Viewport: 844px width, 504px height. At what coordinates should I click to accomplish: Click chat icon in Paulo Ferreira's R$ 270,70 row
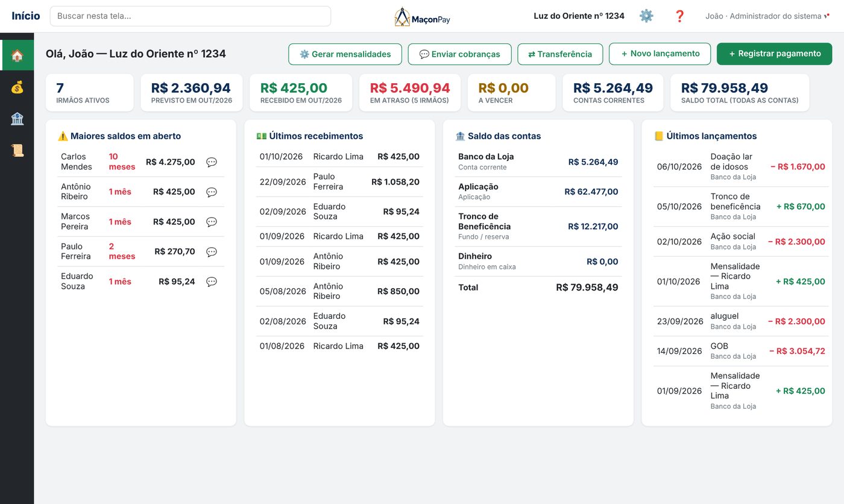[x=212, y=252]
